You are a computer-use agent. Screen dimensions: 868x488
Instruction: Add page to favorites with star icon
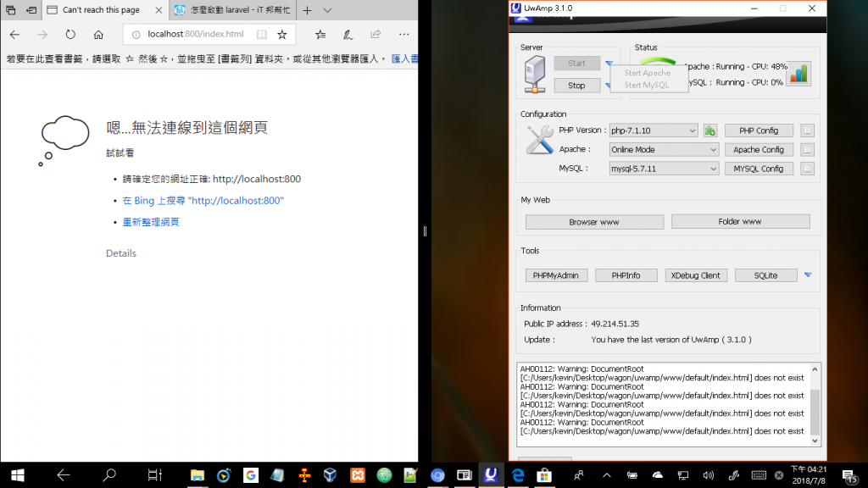coord(282,34)
